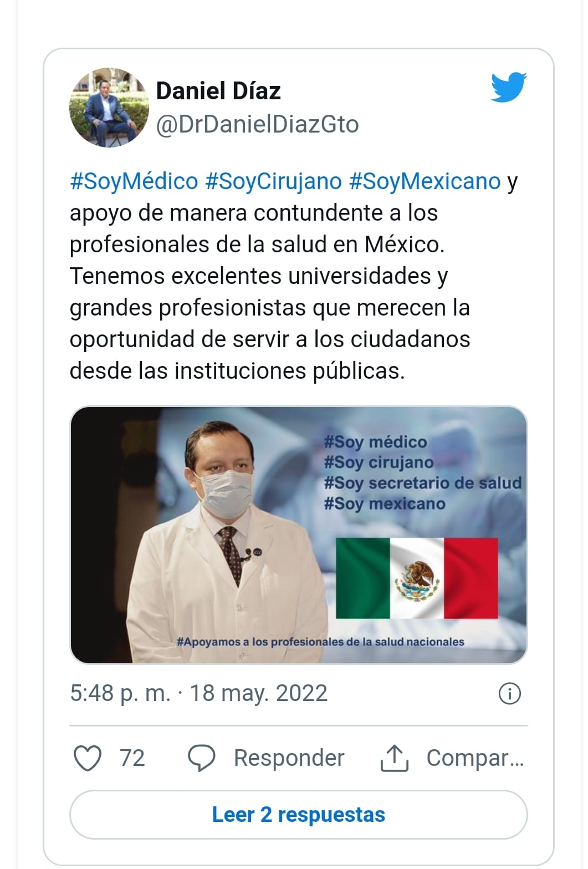Open the #SoyCirujano hashtag
The height and width of the screenshot is (869, 588).
tap(274, 182)
